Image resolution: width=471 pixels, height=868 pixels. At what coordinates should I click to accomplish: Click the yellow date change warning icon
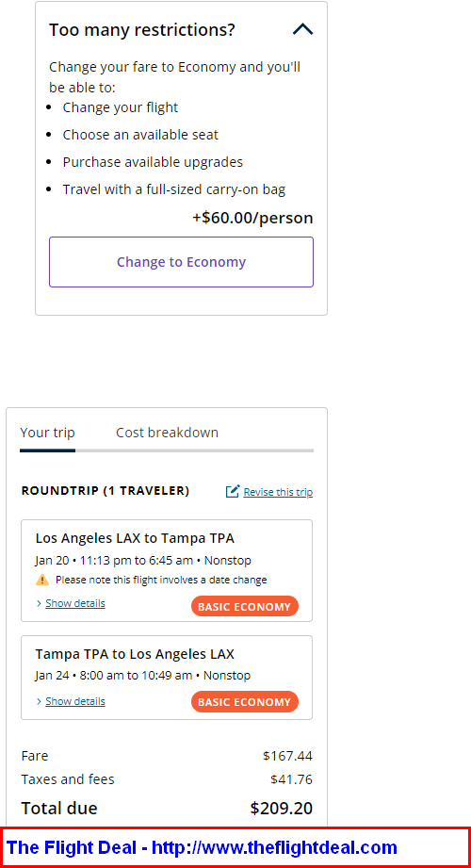[x=42, y=580]
